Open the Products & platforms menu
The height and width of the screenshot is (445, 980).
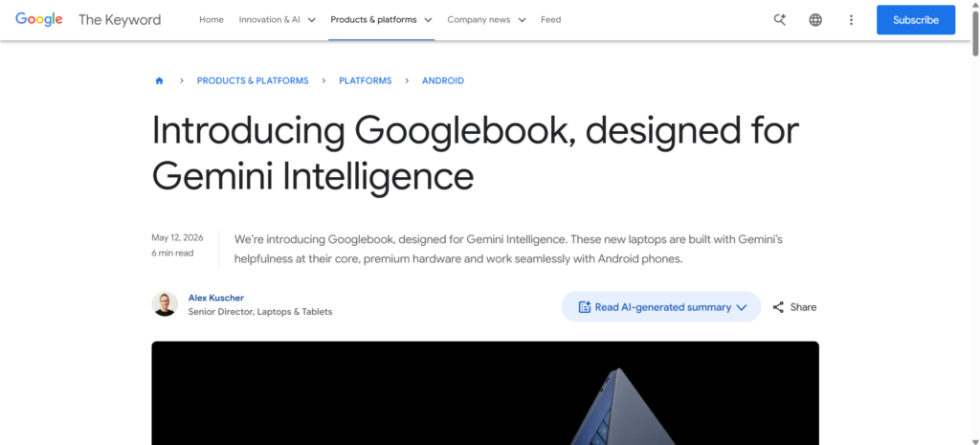click(x=374, y=20)
